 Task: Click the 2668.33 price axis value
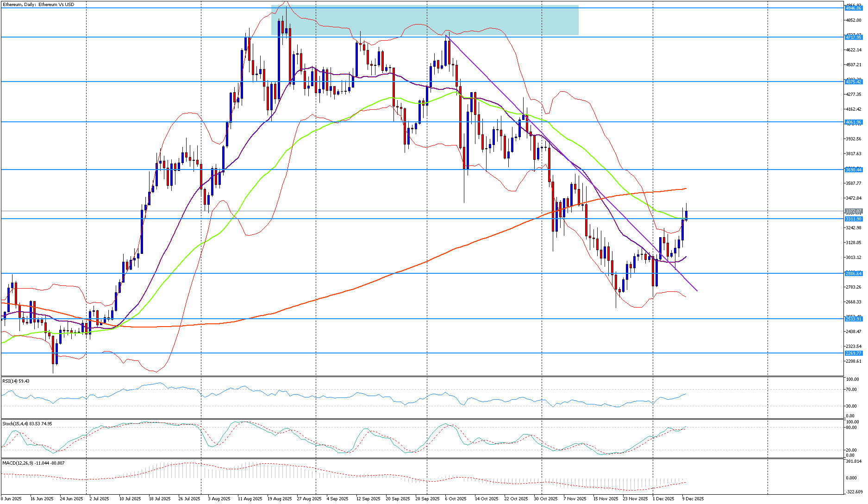[x=854, y=302]
